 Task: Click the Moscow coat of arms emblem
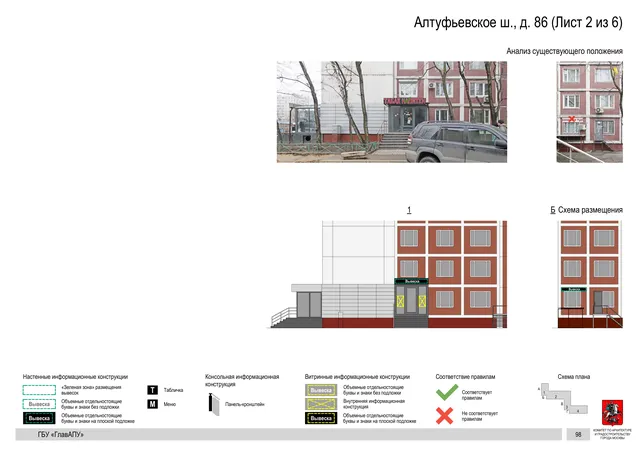pyautogui.click(x=612, y=413)
